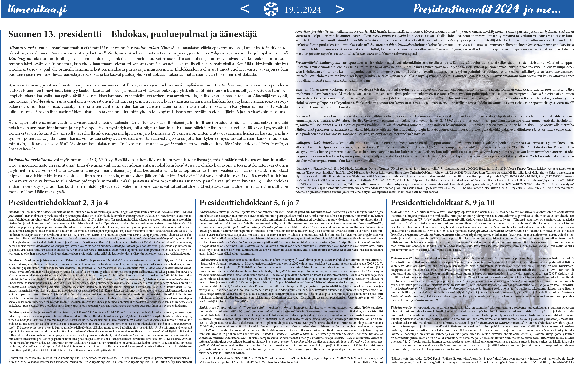The height and width of the screenshot is (366, 588).
Task: Open the Presidenttiehdokkaat 2, 3 ja 4 section
Action: [58, 203]
